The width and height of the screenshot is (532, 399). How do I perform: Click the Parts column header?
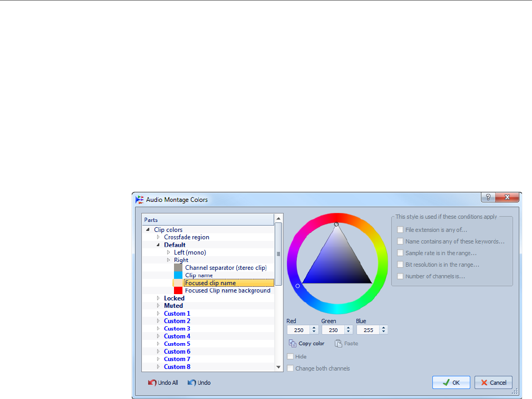point(208,220)
